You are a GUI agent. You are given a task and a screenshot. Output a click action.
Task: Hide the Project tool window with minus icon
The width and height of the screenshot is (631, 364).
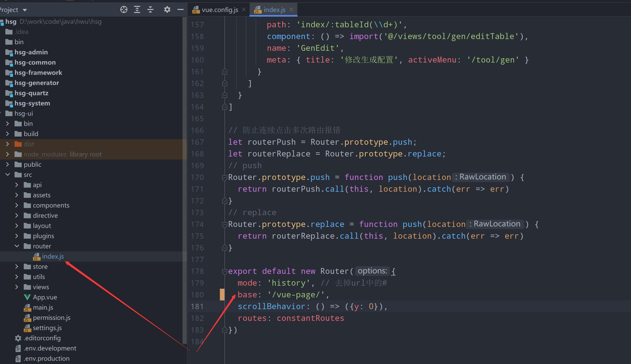pos(180,10)
